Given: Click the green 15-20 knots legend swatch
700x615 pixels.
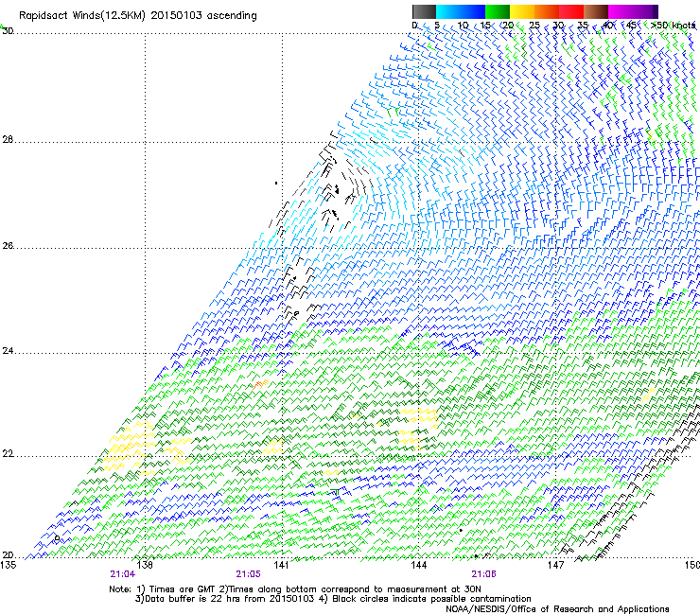Looking at the screenshot, I should coord(498,11).
